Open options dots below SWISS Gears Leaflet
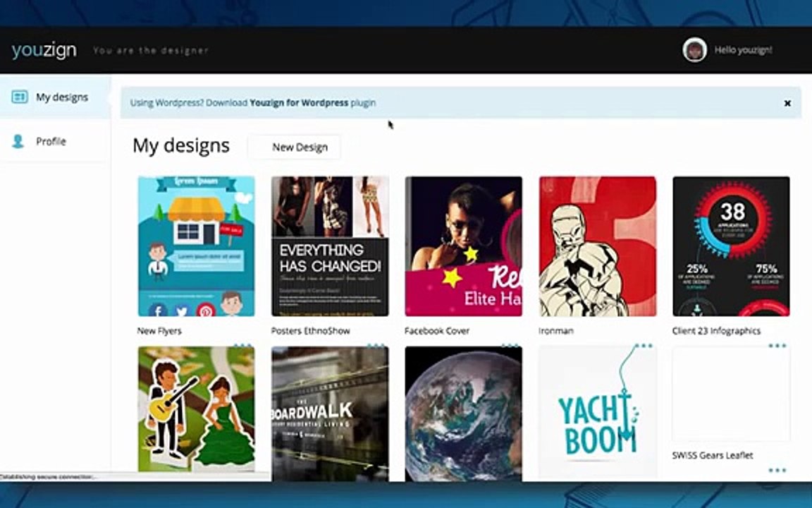 777,470
